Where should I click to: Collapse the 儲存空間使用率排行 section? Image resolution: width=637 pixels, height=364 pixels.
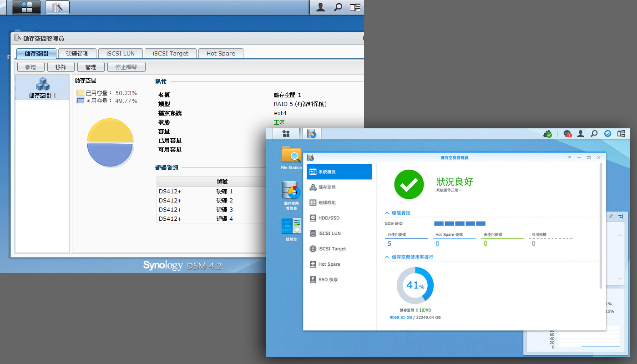(x=387, y=257)
